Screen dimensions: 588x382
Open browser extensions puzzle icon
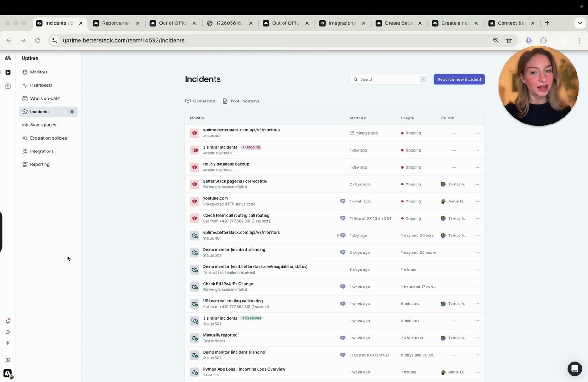tap(543, 40)
